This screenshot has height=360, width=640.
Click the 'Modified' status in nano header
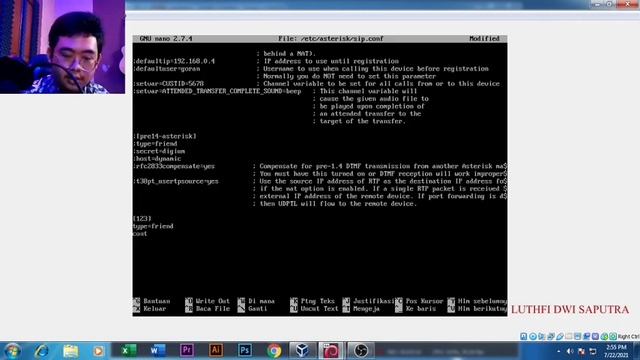point(484,38)
